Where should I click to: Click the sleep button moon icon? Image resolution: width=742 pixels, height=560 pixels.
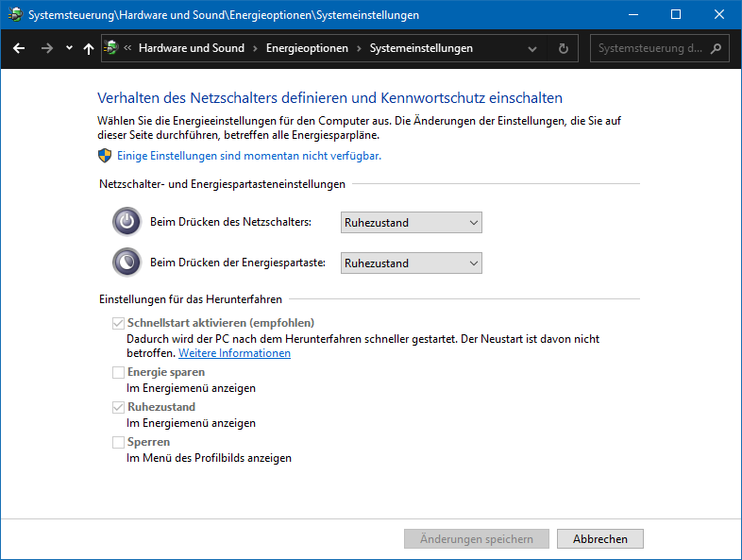point(126,263)
